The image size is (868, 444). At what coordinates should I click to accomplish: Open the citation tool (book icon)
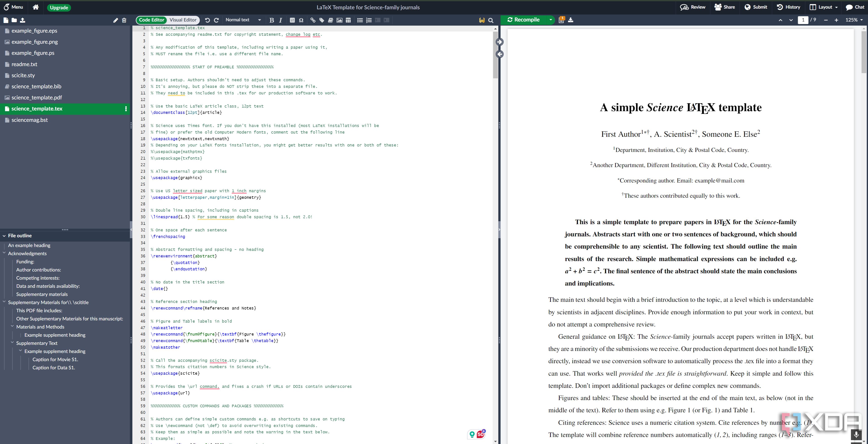pyautogui.click(x=331, y=20)
